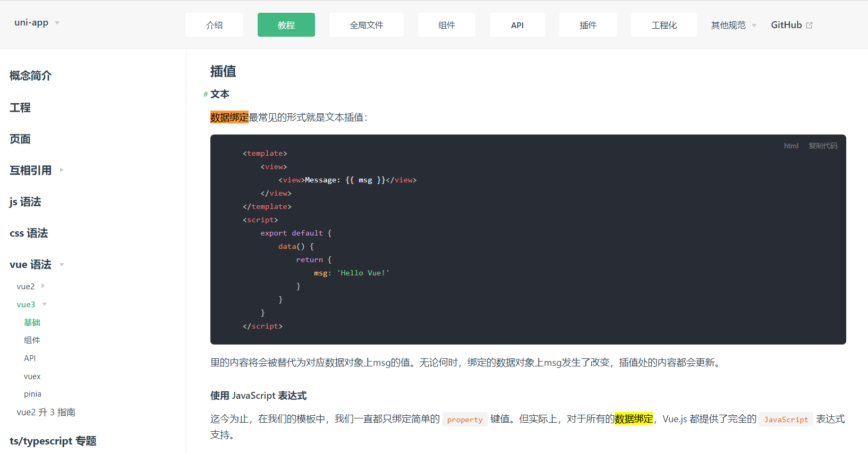Click the orange highlighted 数据绑定 text
Viewport: 868px width, 453px height.
click(229, 117)
